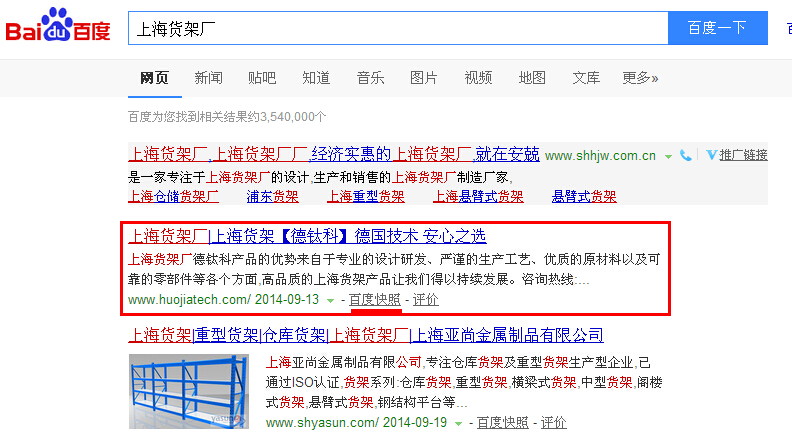The height and width of the screenshot is (448, 792).
Task: Click the 百度一下 search button
Action: 718,28
